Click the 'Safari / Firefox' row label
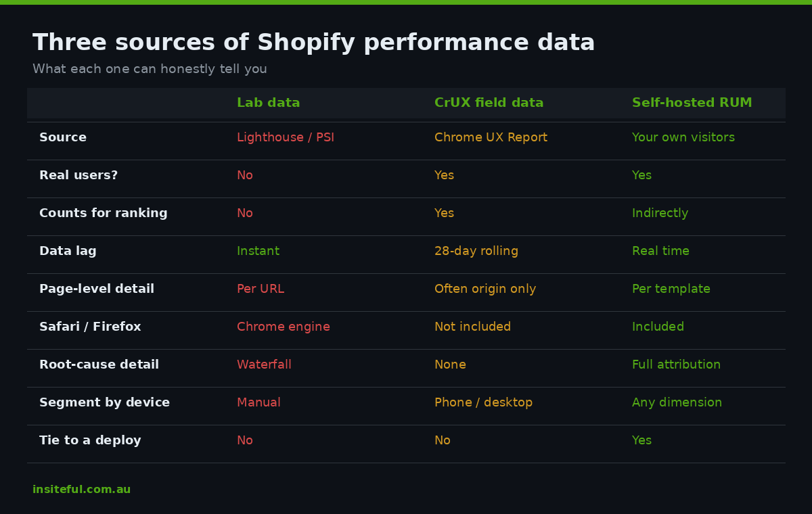This screenshot has width=812, height=514. pyautogui.click(x=90, y=327)
